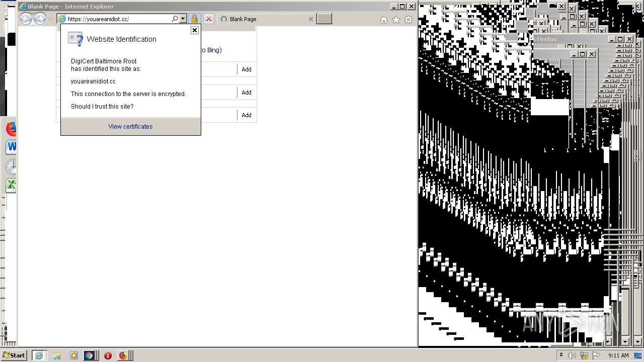Screen dimensions: 644x362
Task: Go forward in Internet Explorer
Action: pos(40,19)
